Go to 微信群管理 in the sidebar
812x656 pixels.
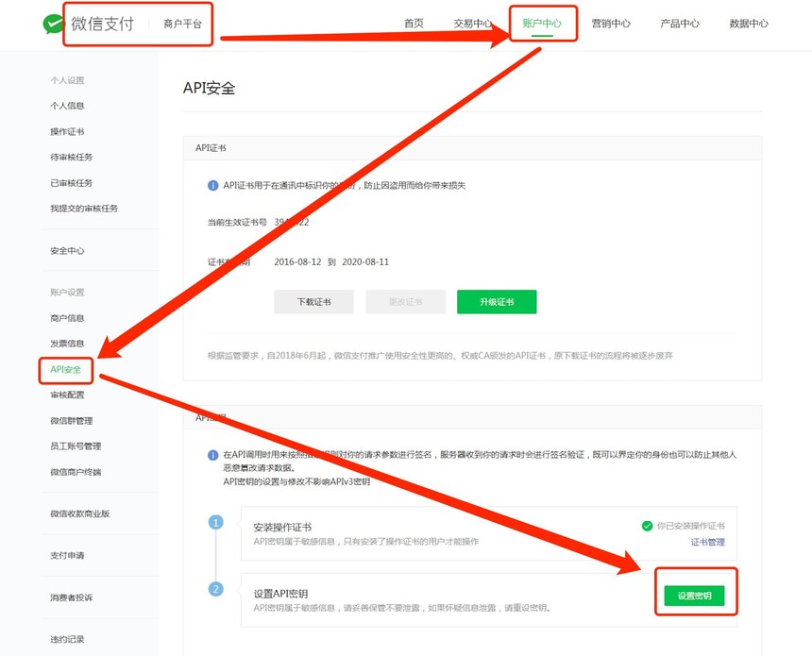pos(72,420)
